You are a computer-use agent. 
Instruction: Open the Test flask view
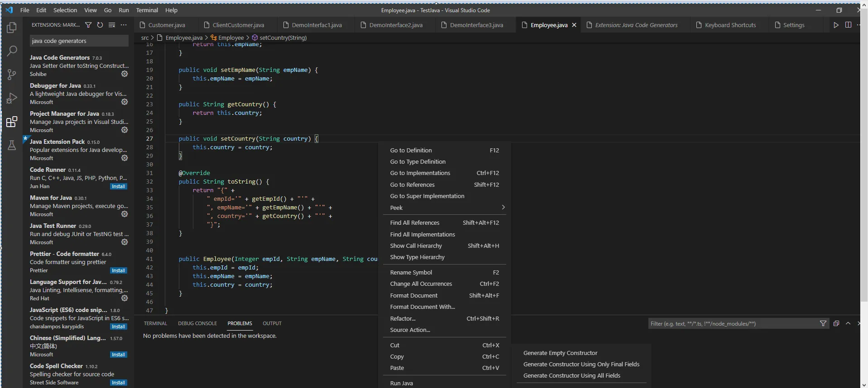pos(12,145)
